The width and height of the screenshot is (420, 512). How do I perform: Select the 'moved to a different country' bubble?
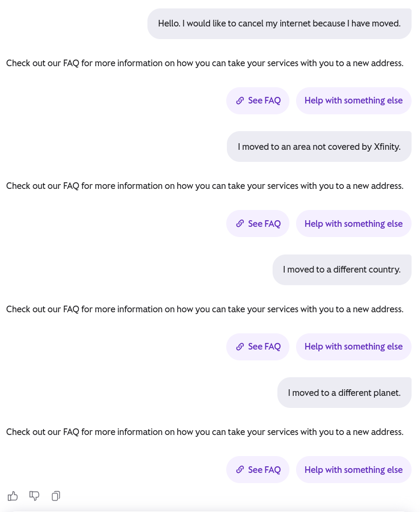pos(342,270)
